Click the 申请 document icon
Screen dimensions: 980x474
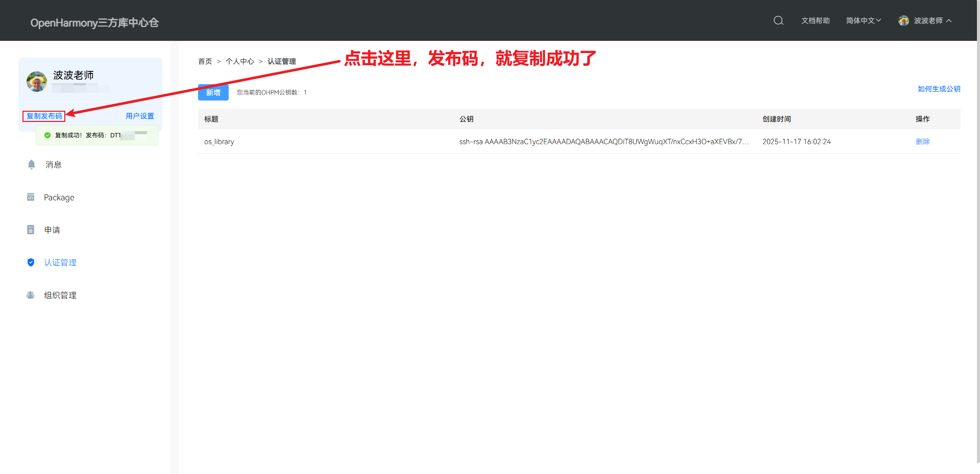click(x=31, y=230)
